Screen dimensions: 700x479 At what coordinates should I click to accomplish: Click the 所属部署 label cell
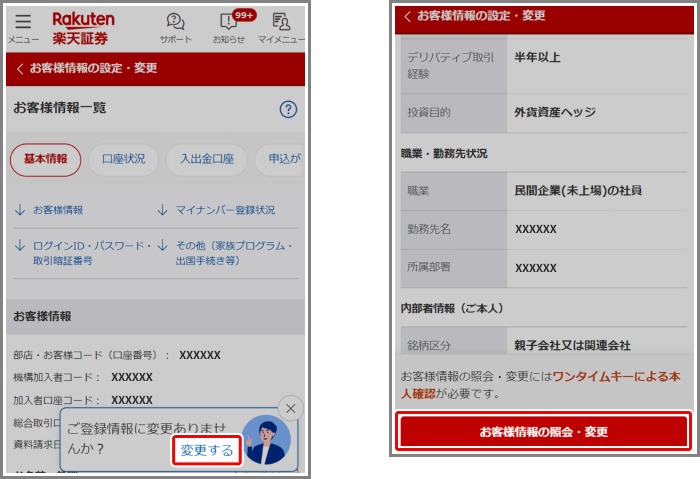[x=454, y=268]
